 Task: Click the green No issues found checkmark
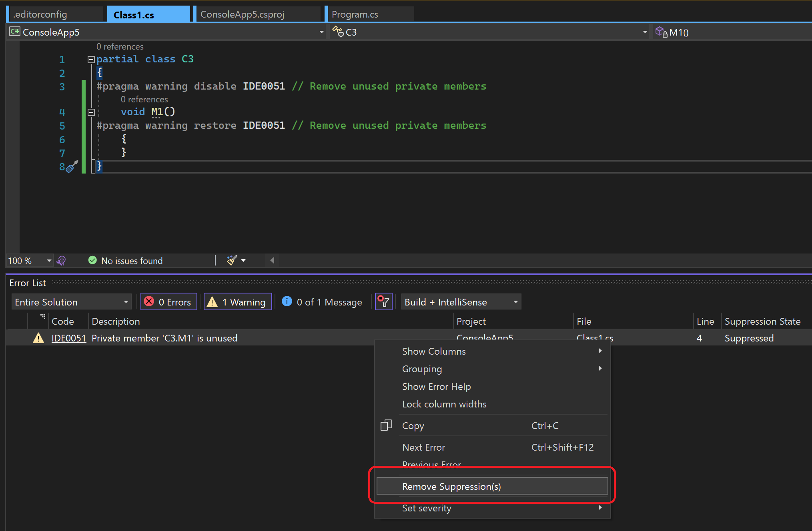(92, 260)
